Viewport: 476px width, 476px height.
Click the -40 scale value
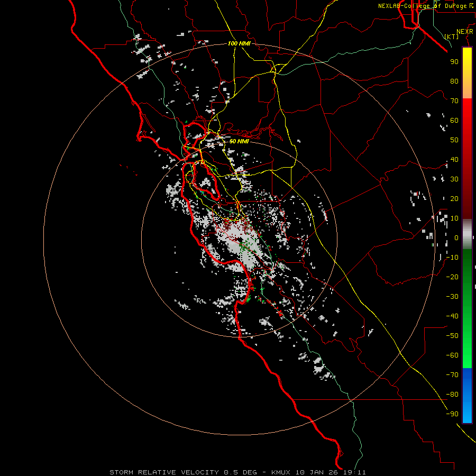[452, 316]
